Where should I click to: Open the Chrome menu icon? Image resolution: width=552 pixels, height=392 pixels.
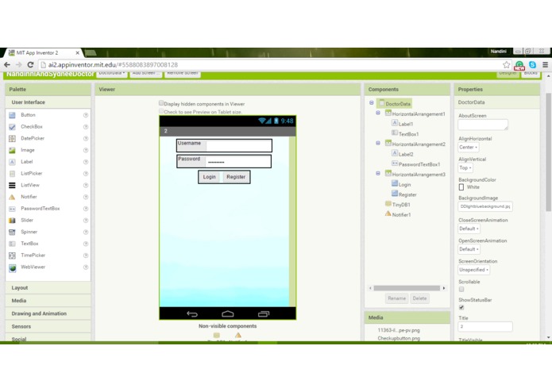coord(545,65)
